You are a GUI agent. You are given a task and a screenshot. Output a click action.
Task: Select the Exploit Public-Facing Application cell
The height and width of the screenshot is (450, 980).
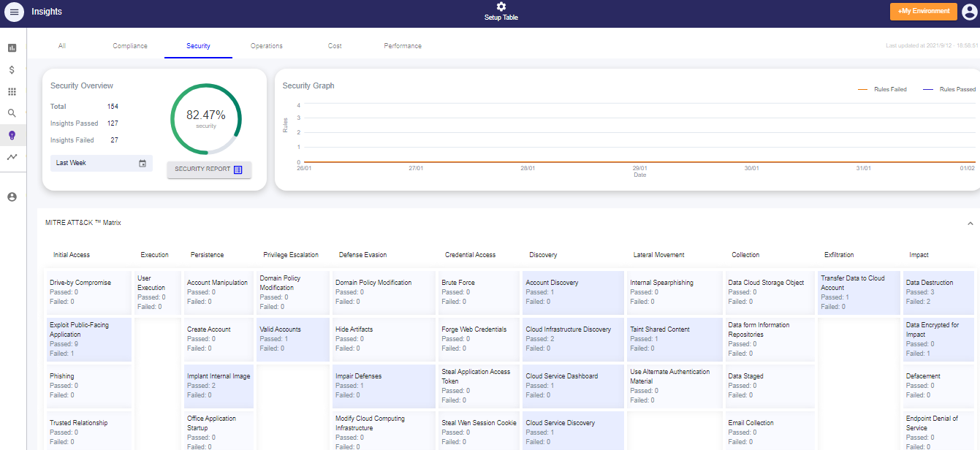click(x=89, y=339)
